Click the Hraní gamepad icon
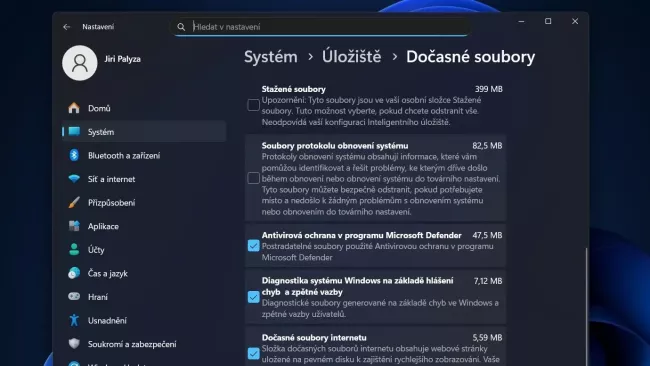Image resolution: width=650 pixels, height=366 pixels. coord(74,296)
